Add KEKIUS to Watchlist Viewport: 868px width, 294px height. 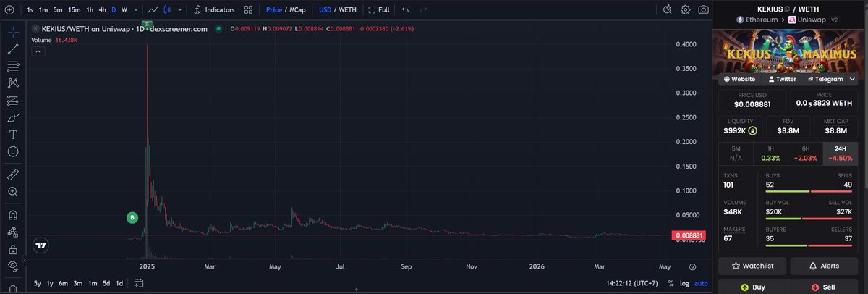point(752,266)
